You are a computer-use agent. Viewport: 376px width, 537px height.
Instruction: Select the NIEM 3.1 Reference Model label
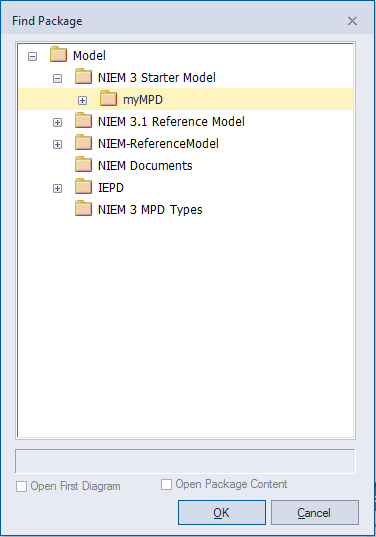pyautogui.click(x=171, y=122)
